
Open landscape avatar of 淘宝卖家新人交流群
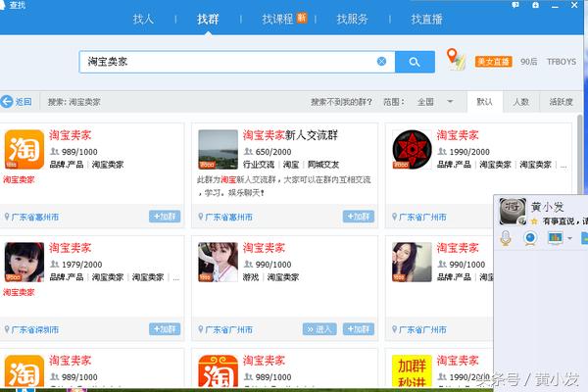218,149
